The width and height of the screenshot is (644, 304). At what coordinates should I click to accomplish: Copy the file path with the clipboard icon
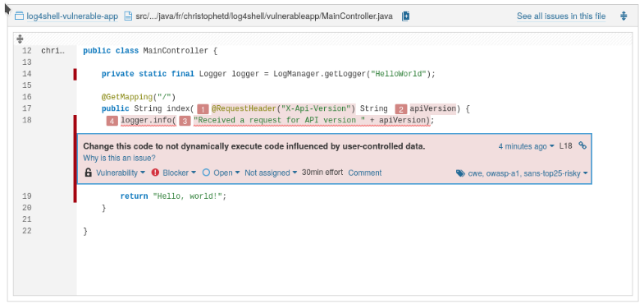405,16
